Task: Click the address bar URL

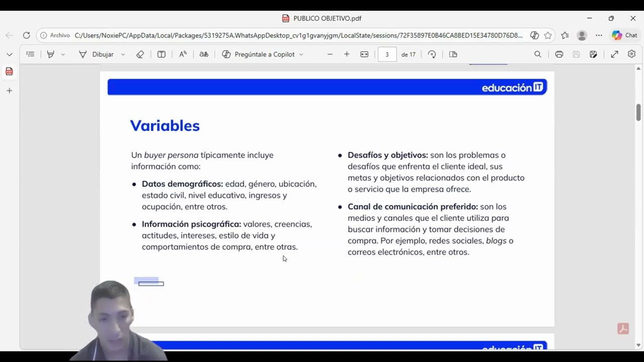Action: (299, 35)
